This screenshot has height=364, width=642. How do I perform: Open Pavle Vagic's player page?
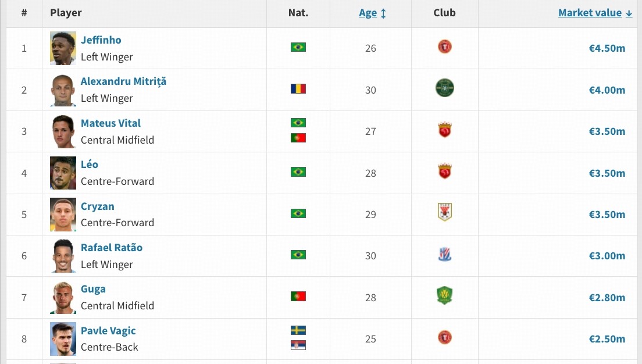[x=108, y=331]
